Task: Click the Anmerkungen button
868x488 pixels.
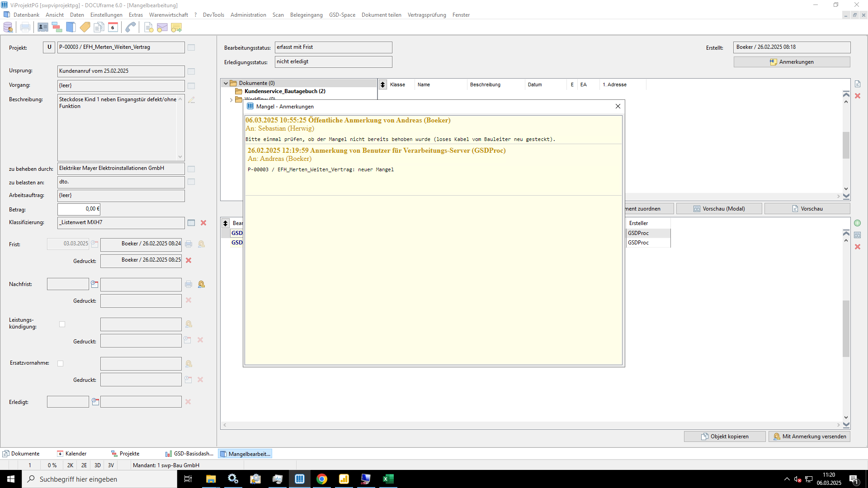Action: pos(792,62)
